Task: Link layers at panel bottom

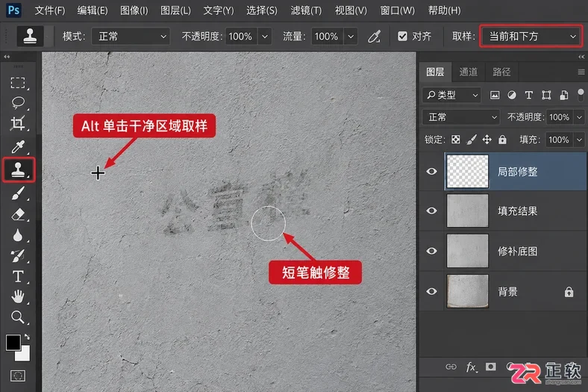Action: [451, 367]
